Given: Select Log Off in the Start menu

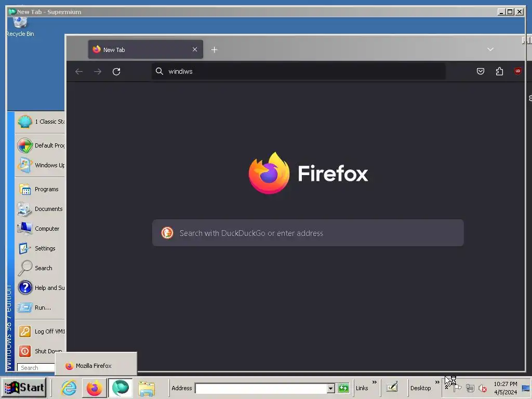Looking at the screenshot, I should click(x=40, y=331).
